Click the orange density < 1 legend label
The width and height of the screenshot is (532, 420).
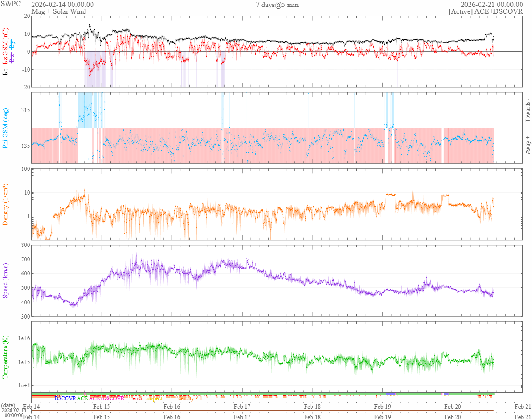point(190,398)
